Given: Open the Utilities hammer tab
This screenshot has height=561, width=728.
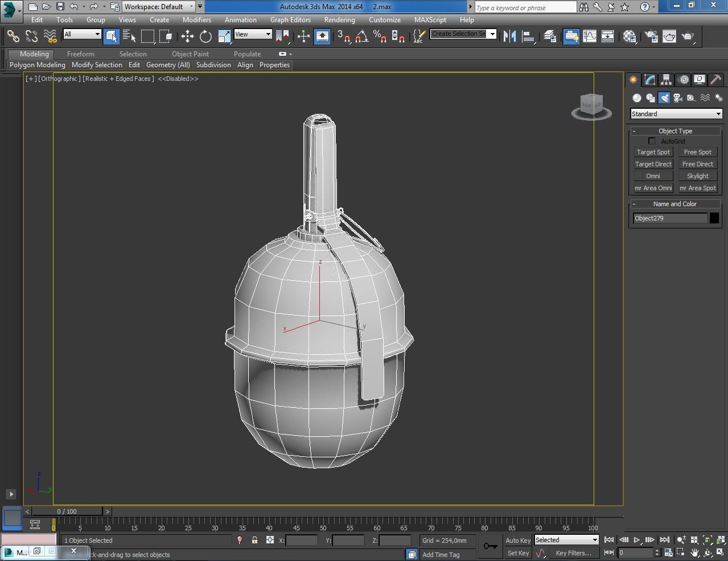Looking at the screenshot, I should tap(715, 80).
